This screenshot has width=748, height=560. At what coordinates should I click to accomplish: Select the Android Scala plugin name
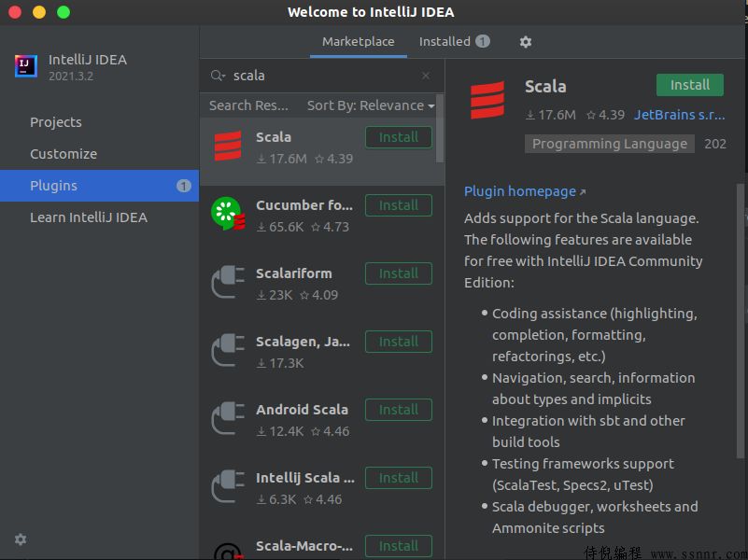(x=302, y=410)
